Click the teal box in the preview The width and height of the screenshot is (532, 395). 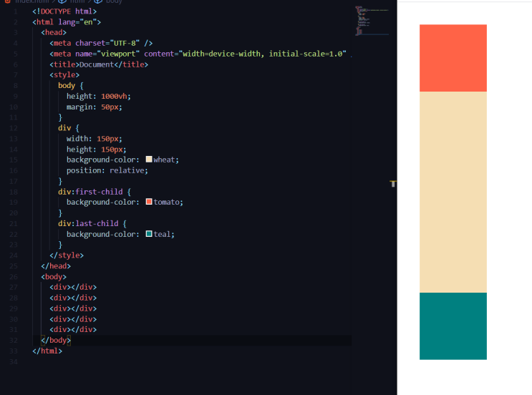pos(453,326)
